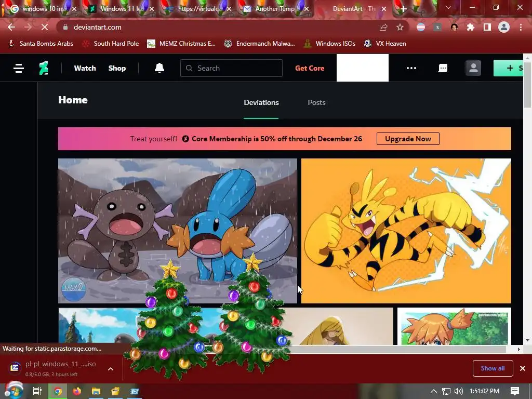Close the downloads bar
The height and width of the screenshot is (399, 532).
click(x=523, y=368)
